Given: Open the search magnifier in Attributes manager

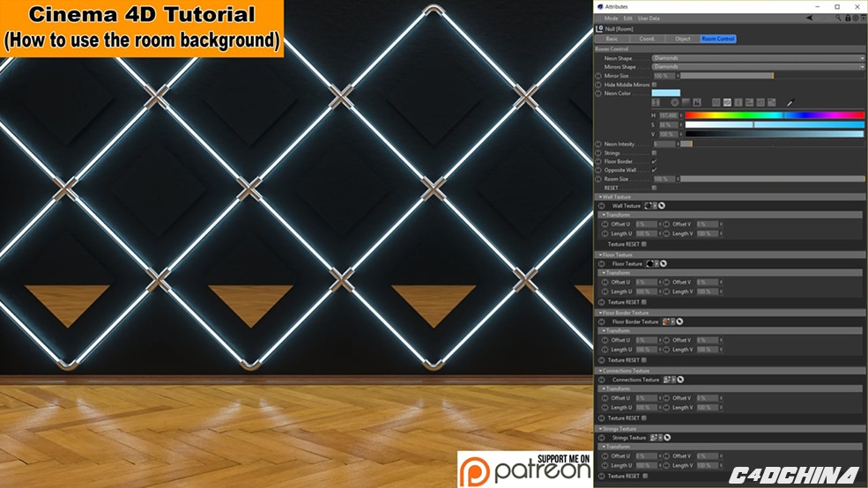Looking at the screenshot, I should click(x=838, y=18).
